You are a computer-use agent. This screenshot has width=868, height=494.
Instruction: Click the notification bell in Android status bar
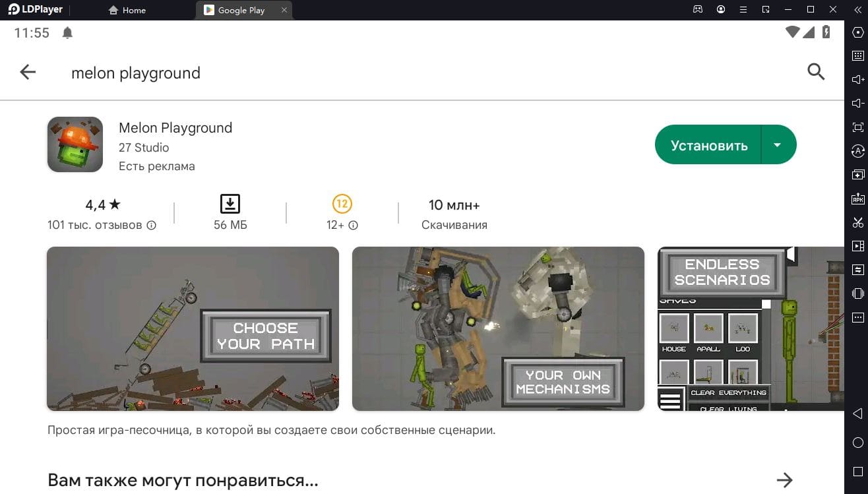pos(67,33)
